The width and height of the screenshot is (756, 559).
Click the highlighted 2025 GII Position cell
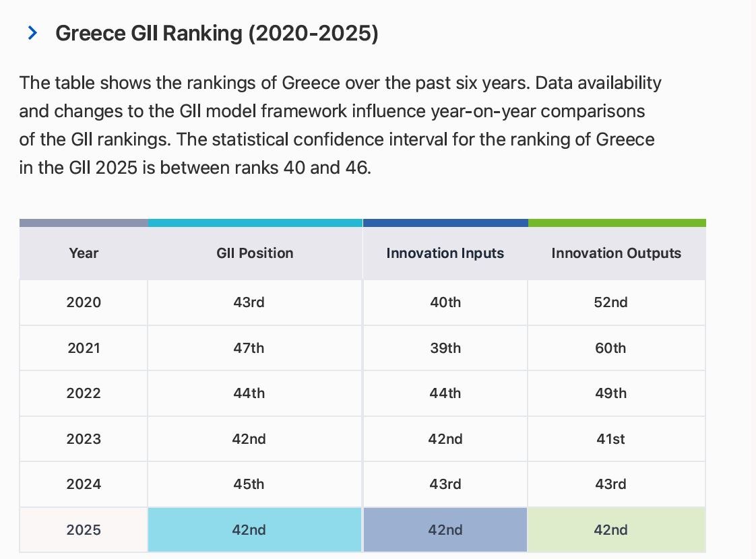click(255, 530)
